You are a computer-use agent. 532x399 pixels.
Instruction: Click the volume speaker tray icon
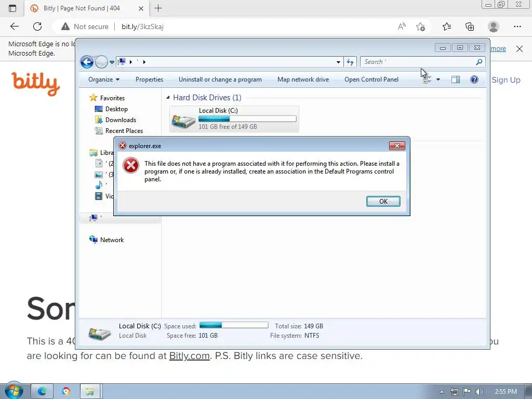(x=479, y=392)
